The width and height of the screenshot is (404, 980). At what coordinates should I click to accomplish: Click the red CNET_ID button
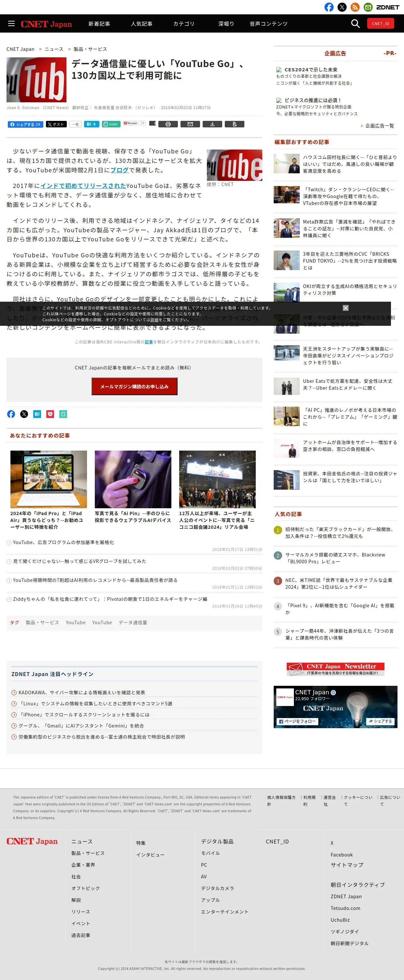[x=381, y=23]
